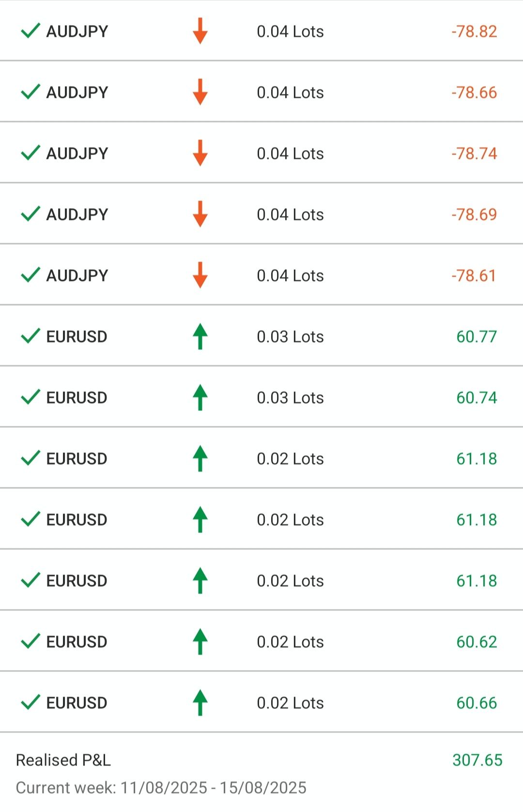Tap the red down arrow beside the -78.61 loss
This screenshot has width=523, height=812.
tap(200, 275)
